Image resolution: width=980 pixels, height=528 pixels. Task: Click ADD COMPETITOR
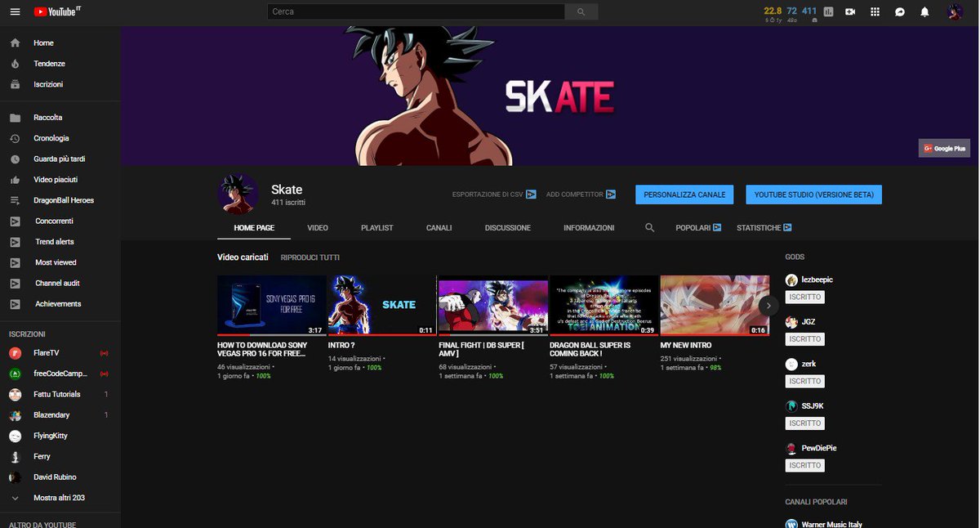pos(581,195)
